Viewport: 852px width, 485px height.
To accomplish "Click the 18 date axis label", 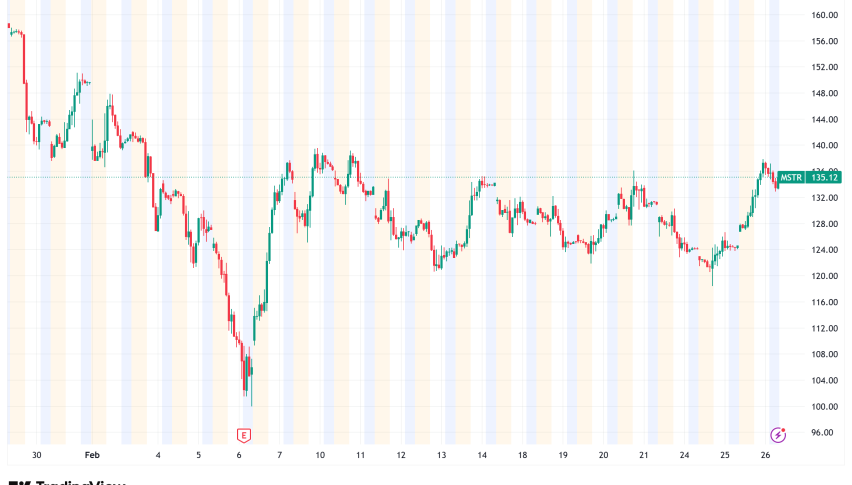I will point(522,455).
